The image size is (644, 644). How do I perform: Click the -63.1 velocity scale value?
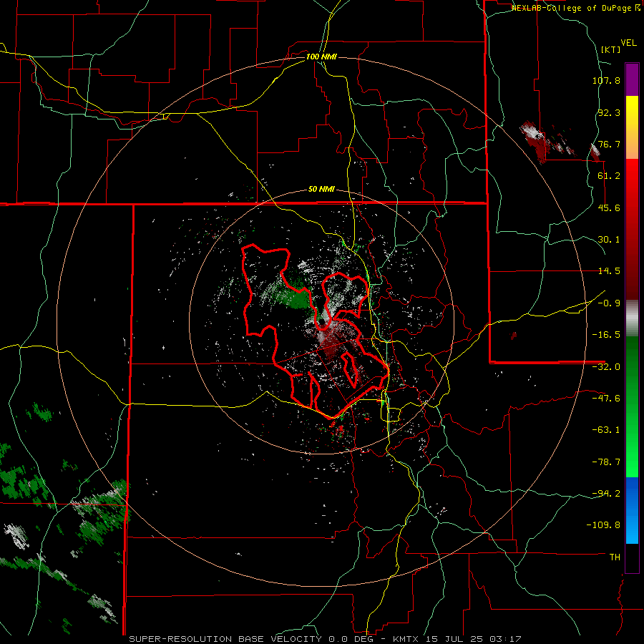606,430
